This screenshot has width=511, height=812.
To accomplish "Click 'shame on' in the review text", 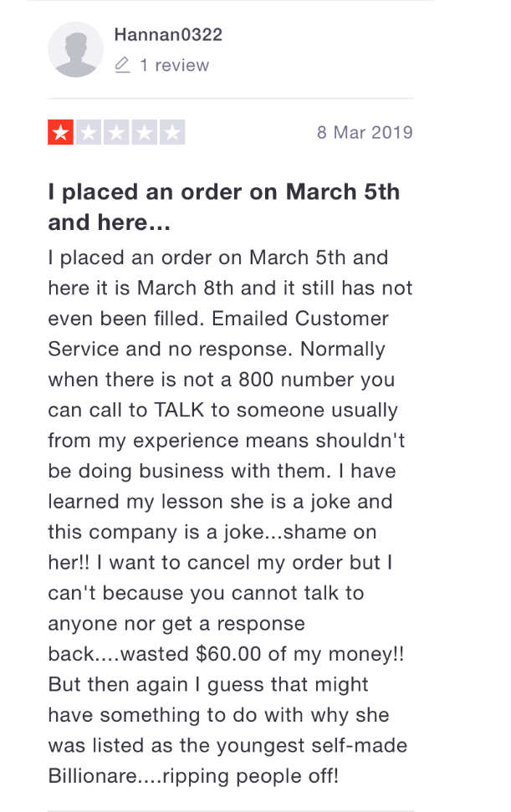I will (x=330, y=532).
